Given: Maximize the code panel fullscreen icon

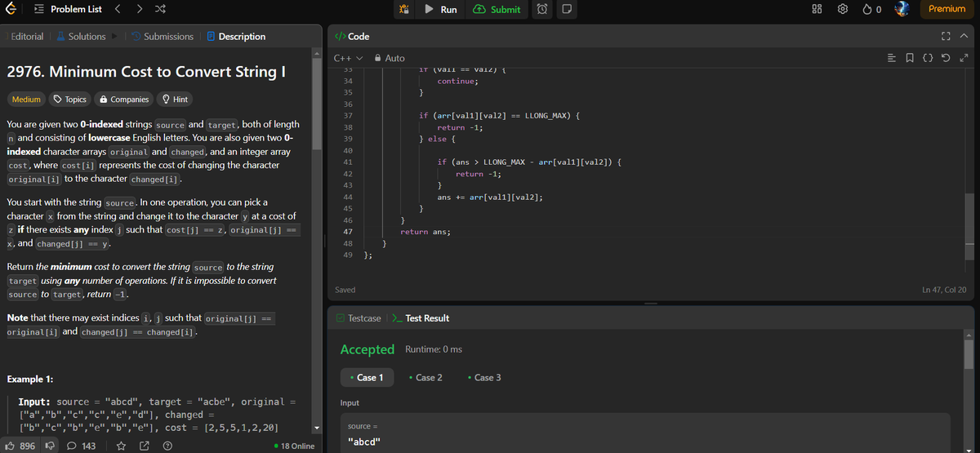Looking at the screenshot, I should click(946, 37).
